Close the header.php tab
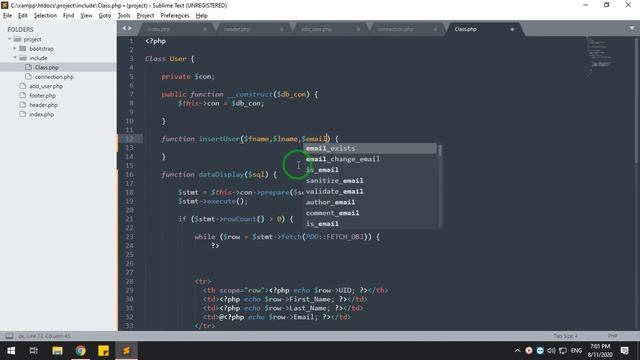 (282, 29)
